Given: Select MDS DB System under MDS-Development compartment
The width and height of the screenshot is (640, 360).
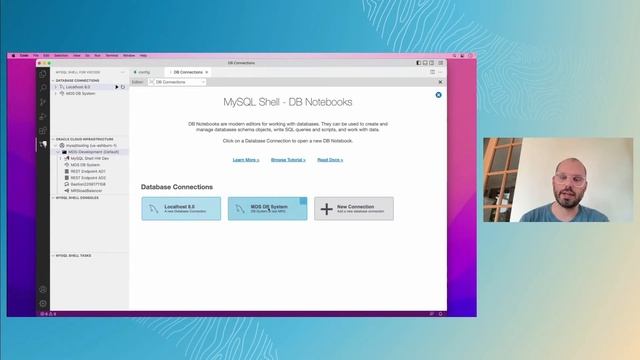Looking at the screenshot, I should tap(85, 165).
